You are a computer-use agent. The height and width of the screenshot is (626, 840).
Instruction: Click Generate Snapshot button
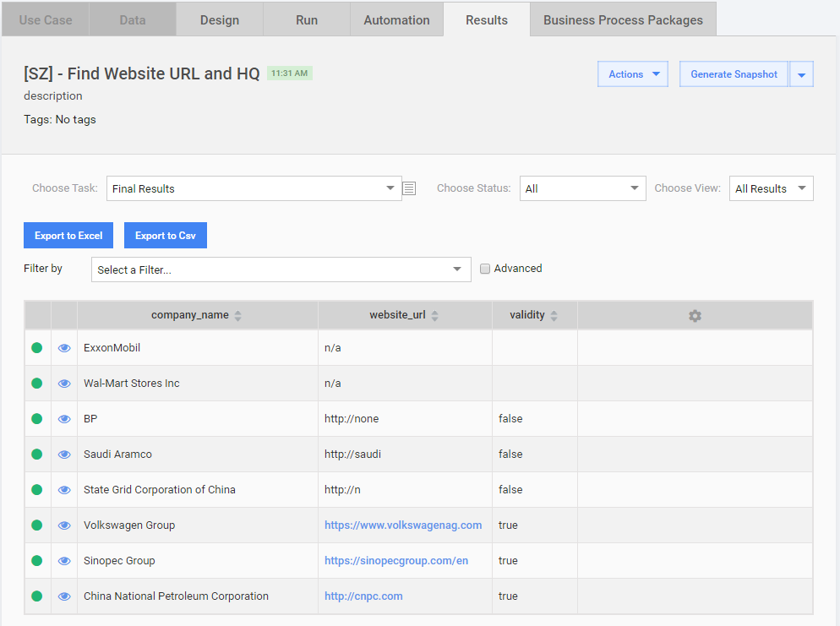(x=734, y=73)
